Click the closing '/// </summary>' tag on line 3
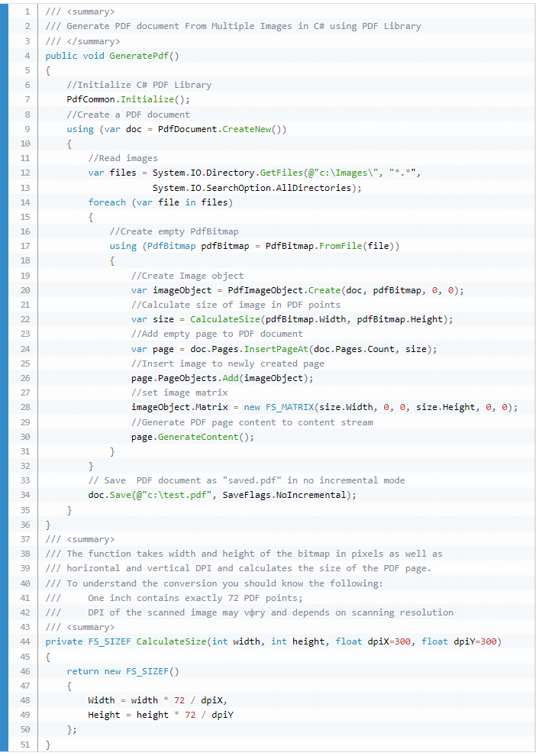The width and height of the screenshot is (539, 756). [83, 41]
